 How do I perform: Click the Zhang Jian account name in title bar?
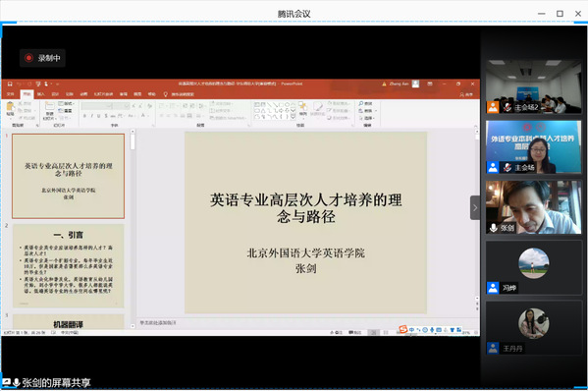point(399,84)
